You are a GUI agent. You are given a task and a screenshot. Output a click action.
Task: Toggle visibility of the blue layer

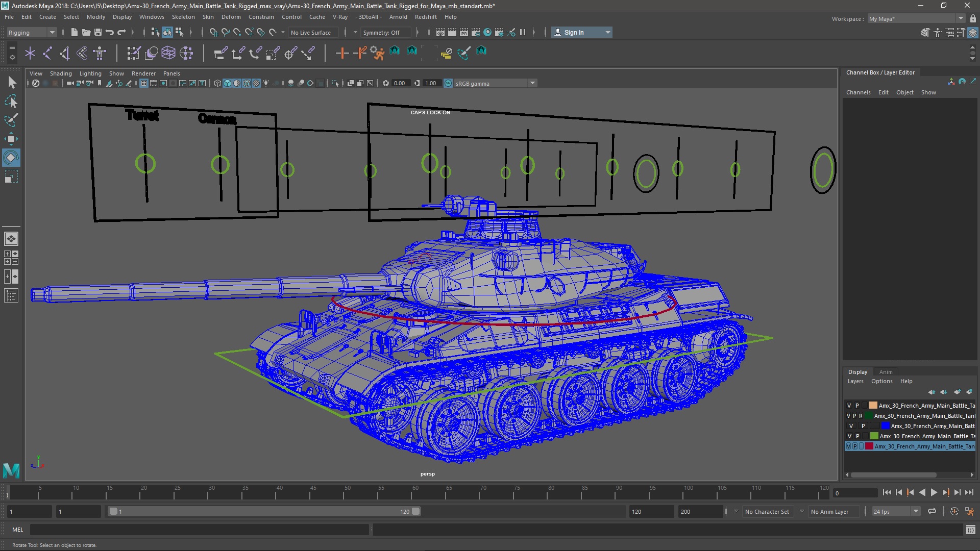click(x=851, y=426)
